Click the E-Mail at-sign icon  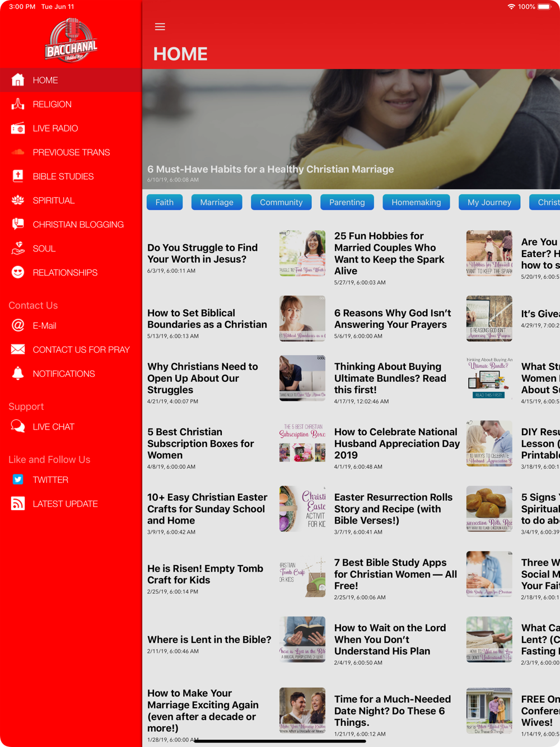click(x=18, y=325)
